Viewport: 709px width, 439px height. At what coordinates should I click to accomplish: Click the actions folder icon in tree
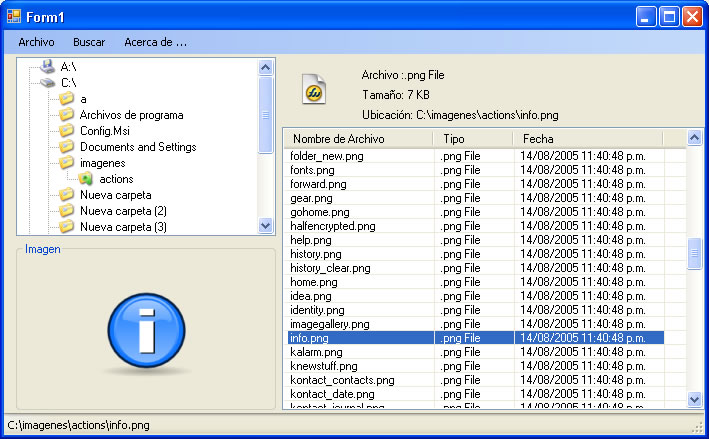point(86,179)
